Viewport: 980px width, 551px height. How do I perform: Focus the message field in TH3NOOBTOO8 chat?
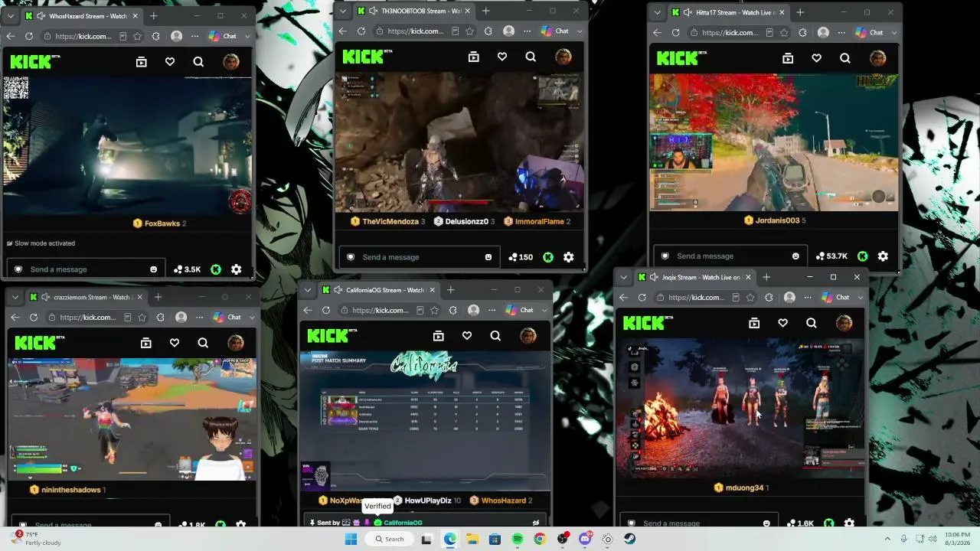pos(420,257)
